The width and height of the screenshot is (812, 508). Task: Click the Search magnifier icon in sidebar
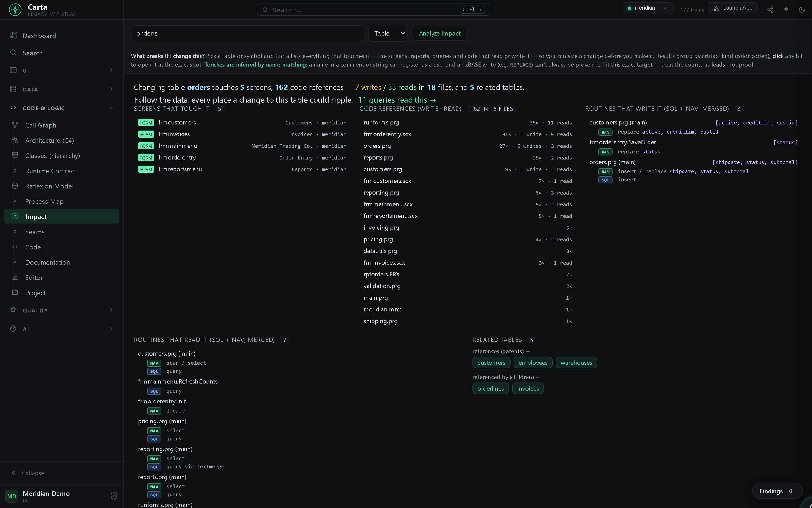point(13,52)
